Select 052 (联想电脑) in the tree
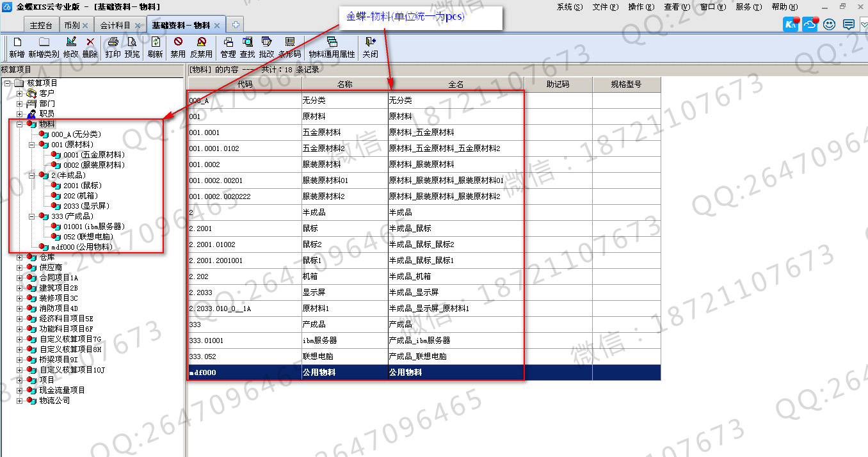Image resolution: width=868 pixels, height=457 pixels. point(88,237)
